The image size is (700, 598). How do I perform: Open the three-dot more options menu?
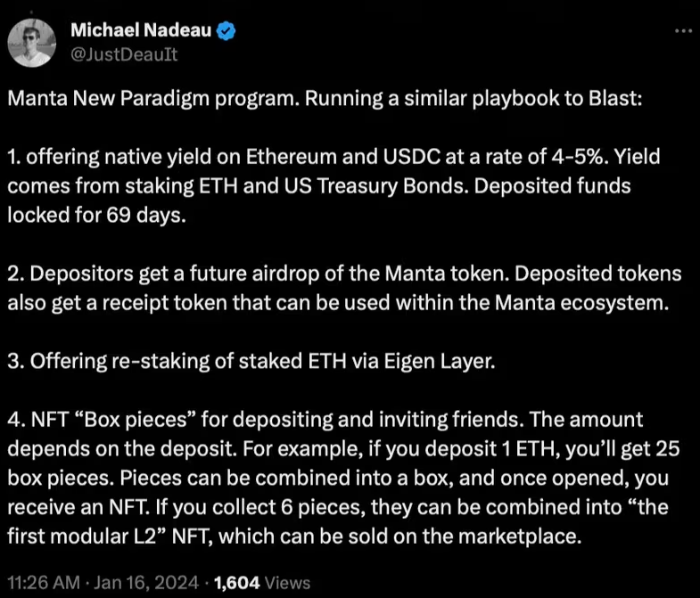pos(683,31)
